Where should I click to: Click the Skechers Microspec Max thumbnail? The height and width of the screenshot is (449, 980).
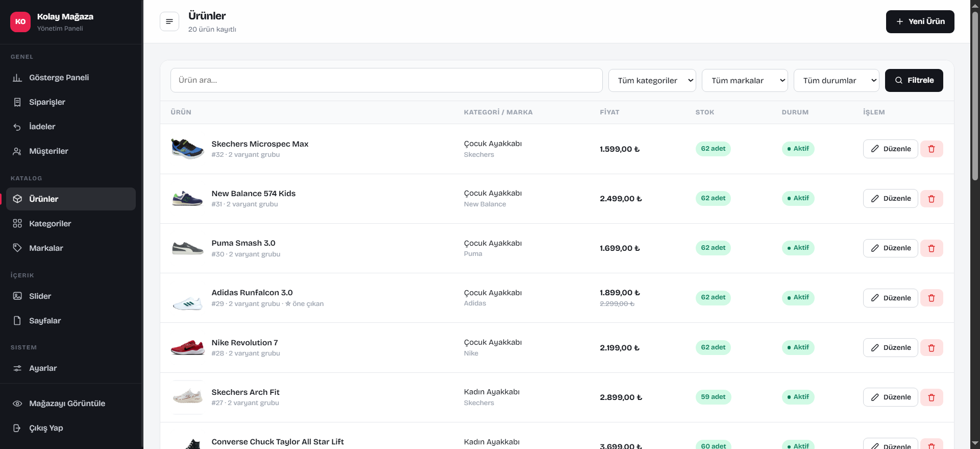[187, 149]
